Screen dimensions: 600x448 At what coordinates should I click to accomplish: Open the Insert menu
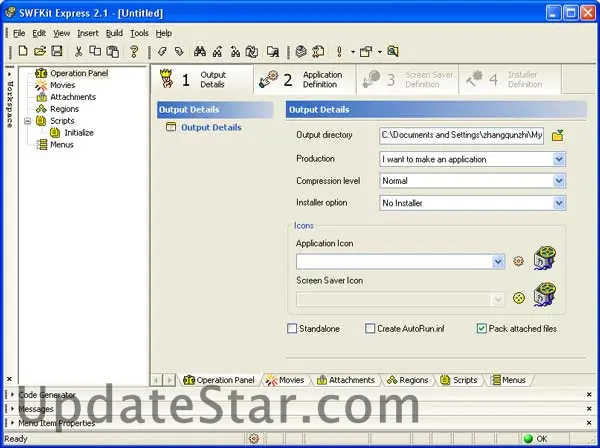pos(88,33)
